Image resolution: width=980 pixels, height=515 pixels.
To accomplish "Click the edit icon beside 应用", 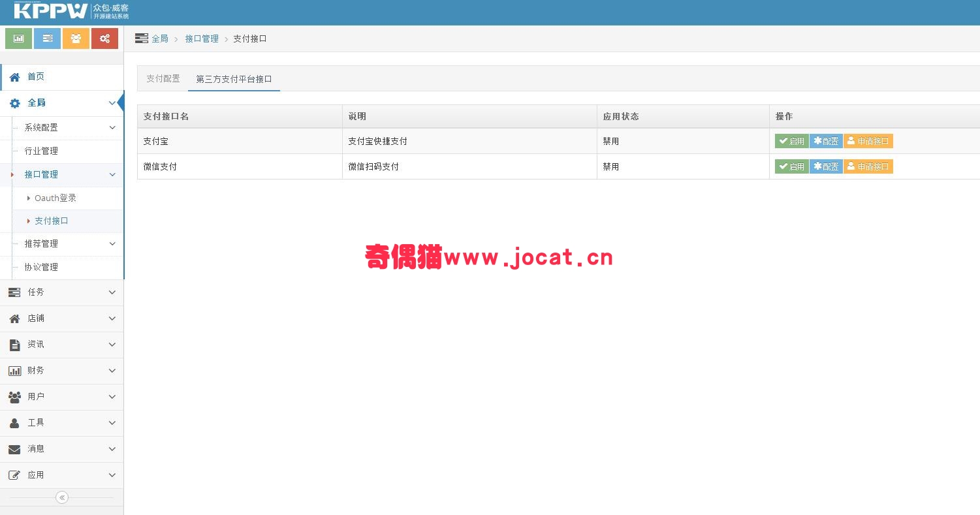I will click(x=14, y=475).
